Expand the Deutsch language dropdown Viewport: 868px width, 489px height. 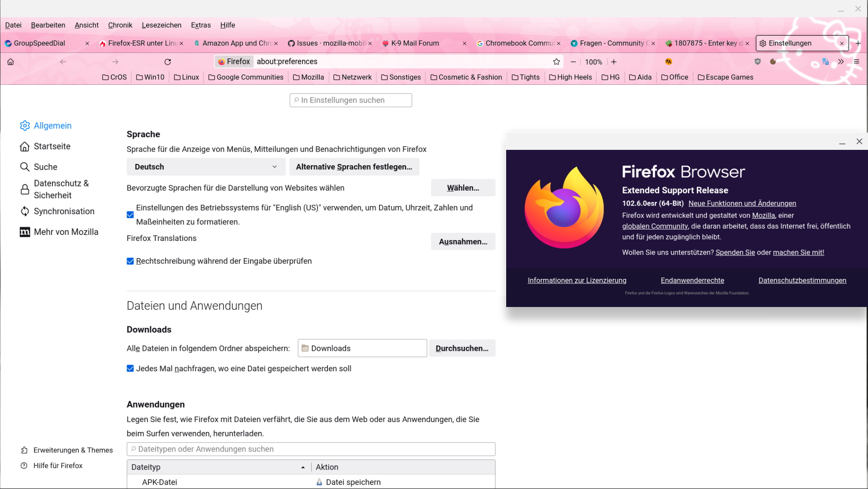pyautogui.click(x=206, y=167)
